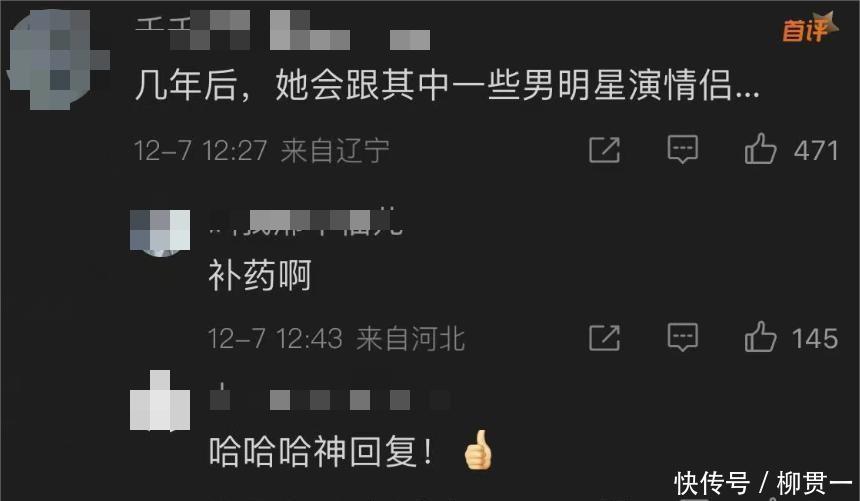Open the top commenter's username
Viewport: 860px width, 501px height.
(282, 32)
